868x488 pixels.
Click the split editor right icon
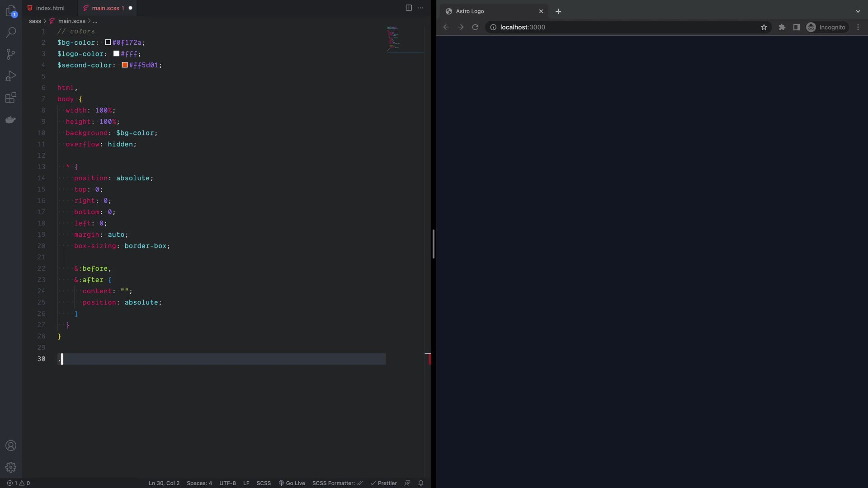point(409,8)
